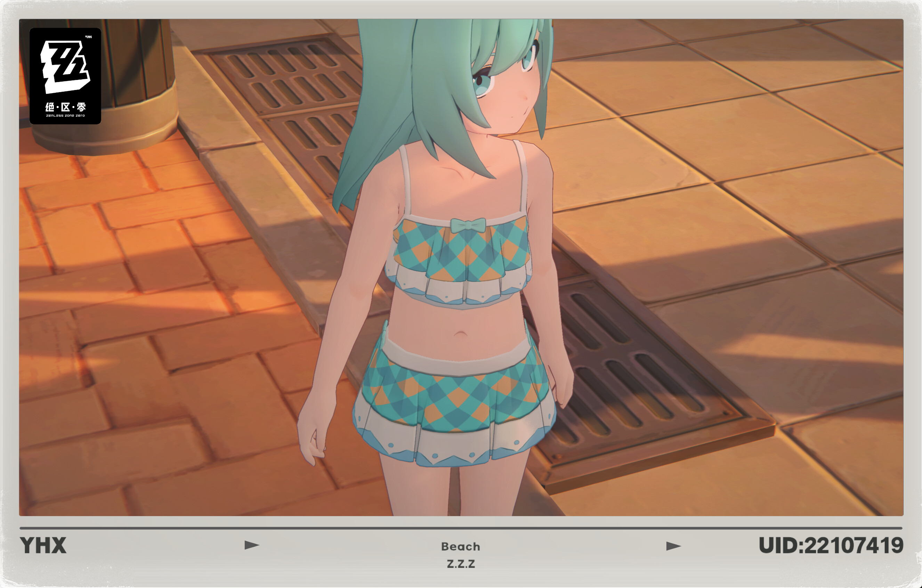Click the left triangle arrow beside Beach
This screenshot has height=588, width=922.
point(252,545)
